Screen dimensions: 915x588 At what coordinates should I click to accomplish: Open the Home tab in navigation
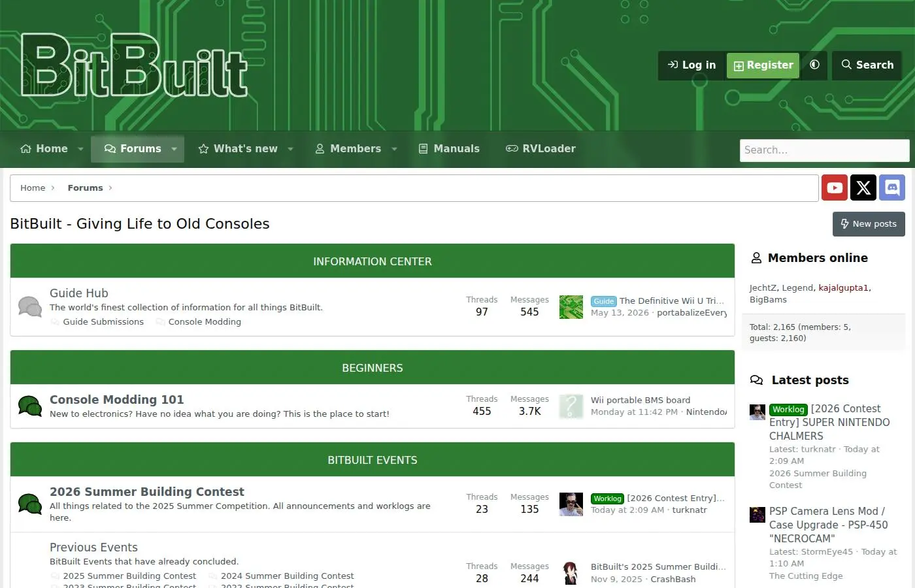(x=44, y=149)
